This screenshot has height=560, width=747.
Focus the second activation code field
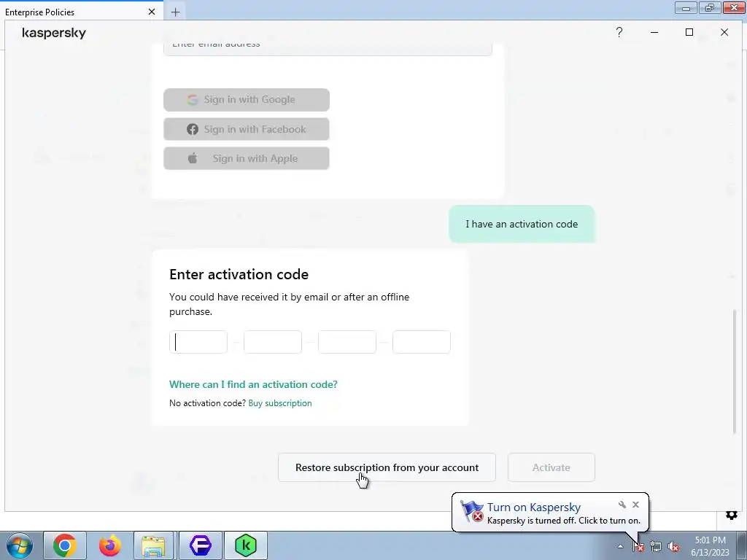[273, 342]
